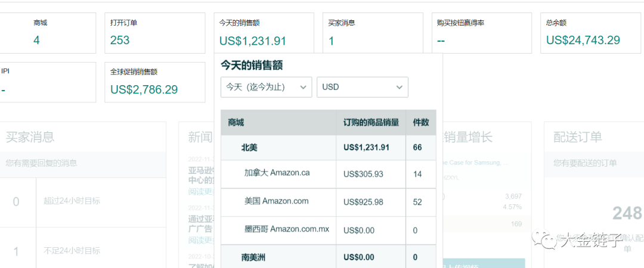The height and width of the screenshot is (268, 644).
Task: Select the 加拿大 Amazon.ca marketplace row
Action: click(x=277, y=173)
